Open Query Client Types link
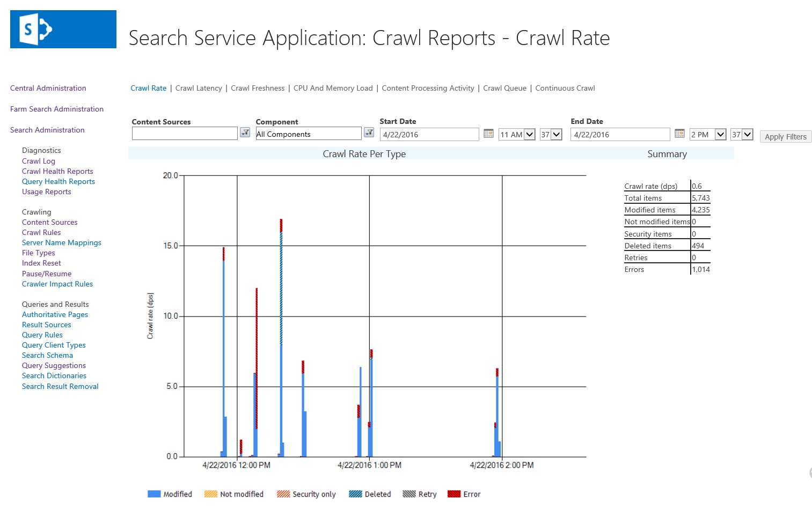This screenshot has height=508, width=812. [x=54, y=345]
